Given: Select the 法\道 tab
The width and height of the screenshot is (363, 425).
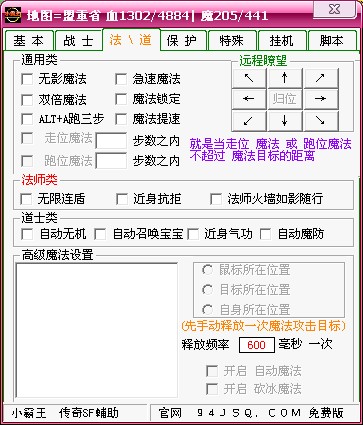Looking at the screenshot, I should click(131, 40).
